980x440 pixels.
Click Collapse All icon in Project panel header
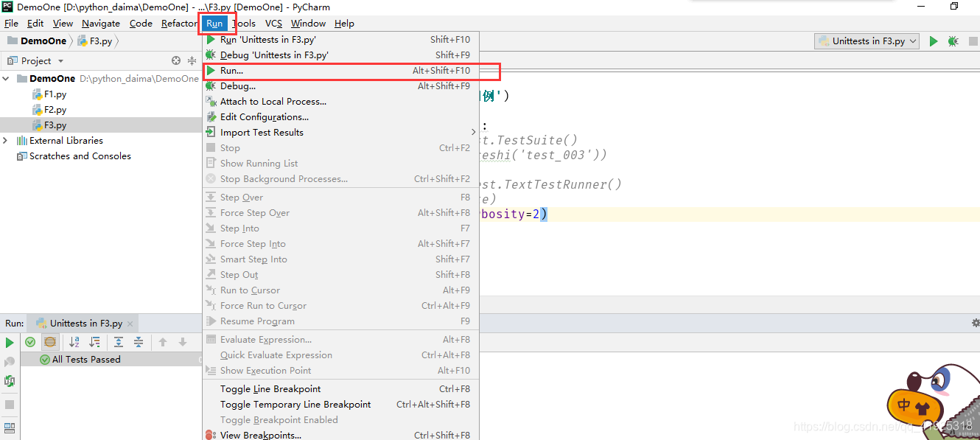click(x=192, y=60)
